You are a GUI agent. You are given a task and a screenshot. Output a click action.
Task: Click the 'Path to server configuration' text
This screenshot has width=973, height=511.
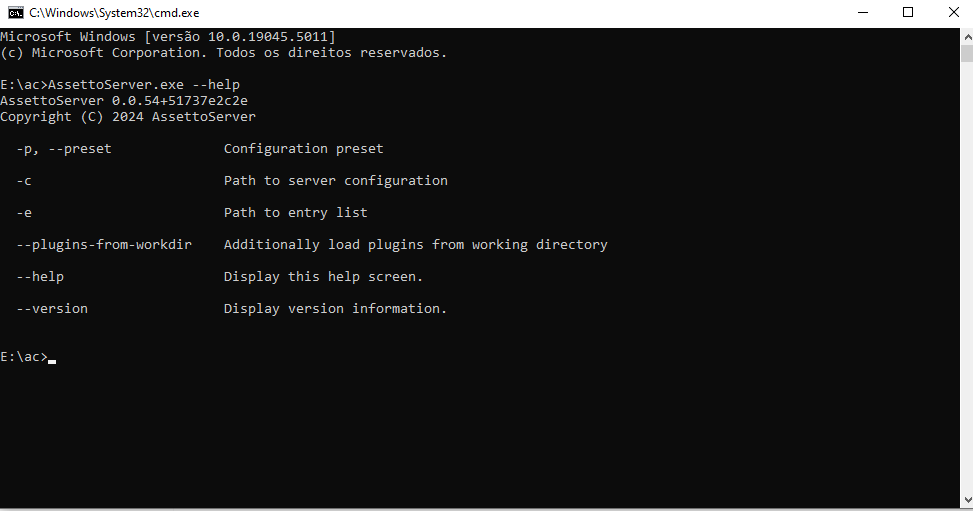[336, 181]
